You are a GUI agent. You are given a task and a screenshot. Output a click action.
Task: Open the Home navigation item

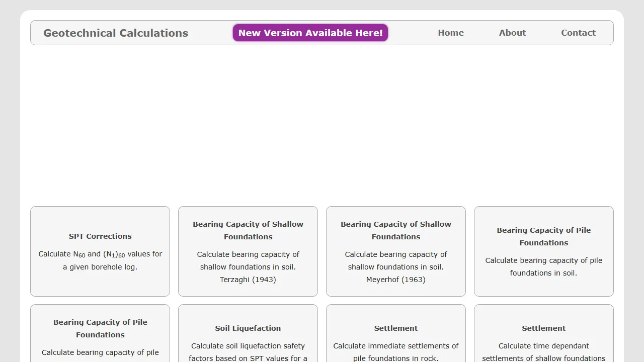(451, 33)
